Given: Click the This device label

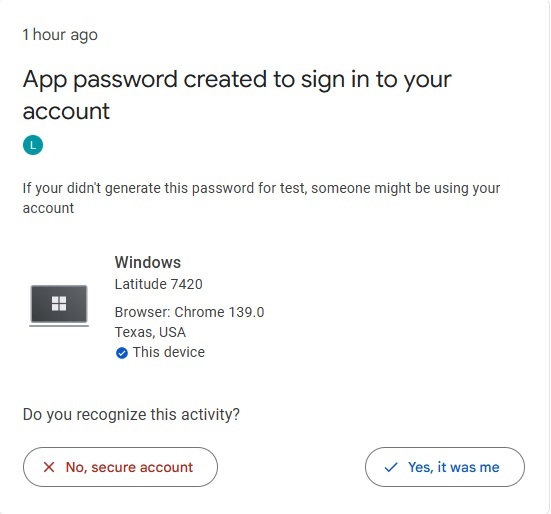Looking at the screenshot, I should click(x=169, y=352).
